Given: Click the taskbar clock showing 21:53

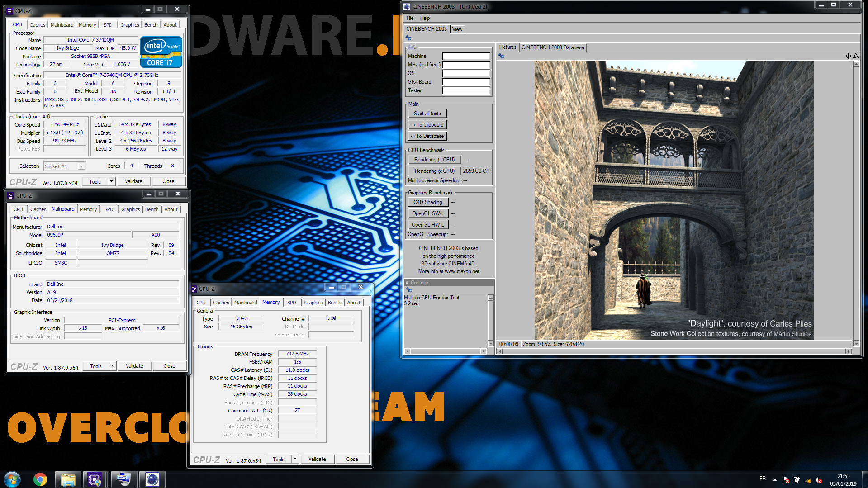Looking at the screenshot, I should pyautogui.click(x=843, y=480).
